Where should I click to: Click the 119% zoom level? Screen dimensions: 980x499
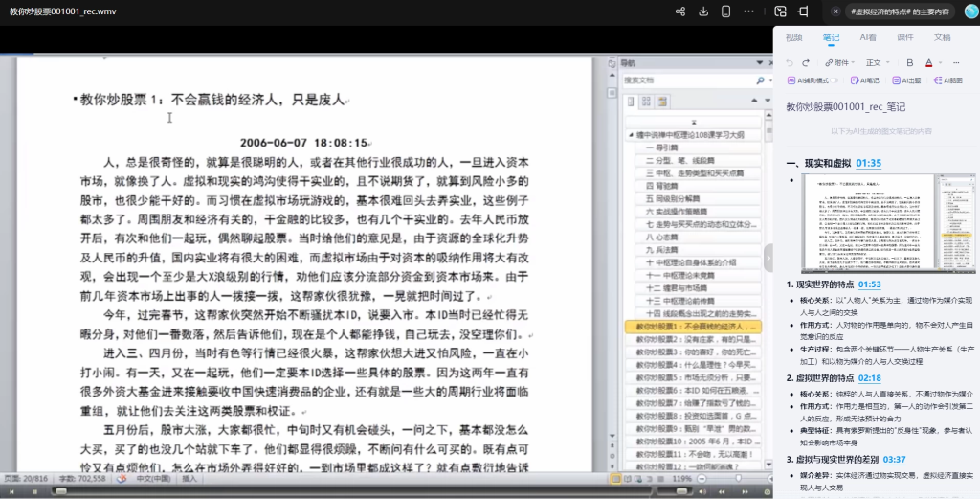681,479
